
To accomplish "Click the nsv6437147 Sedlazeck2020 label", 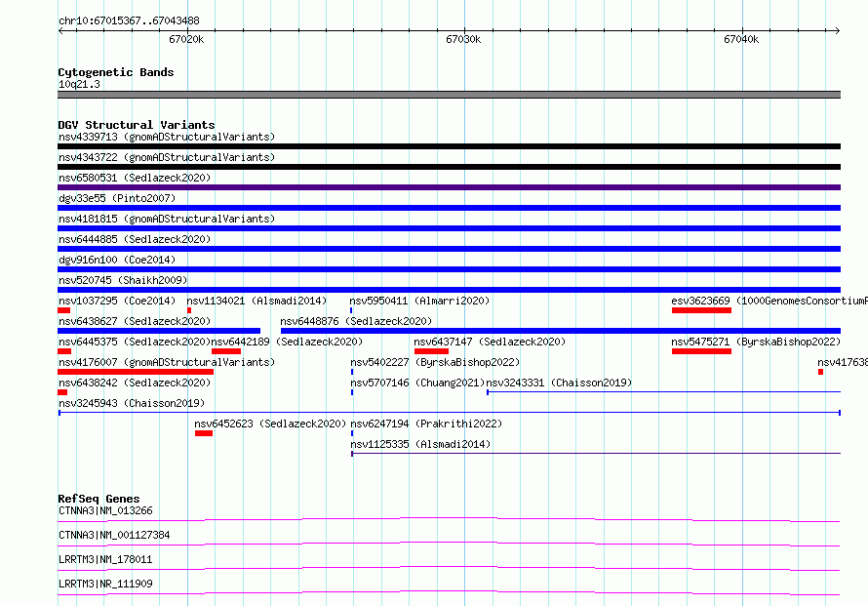I will pos(490,342).
